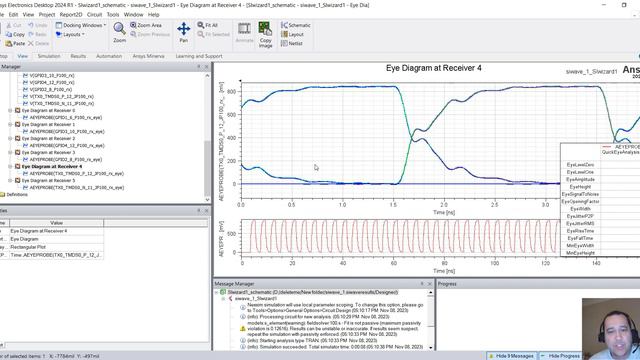Click Fit All in toolbar
The image size is (640, 360).
point(207,25)
